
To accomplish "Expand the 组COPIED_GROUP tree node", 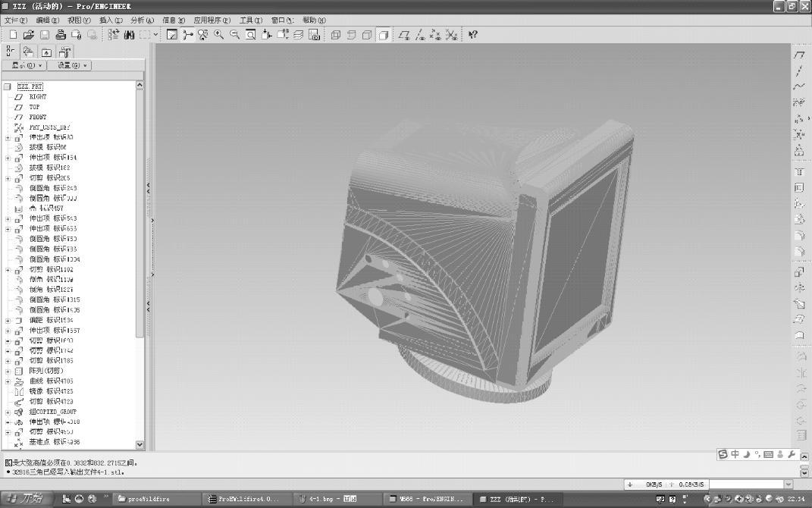I will tap(8, 412).
